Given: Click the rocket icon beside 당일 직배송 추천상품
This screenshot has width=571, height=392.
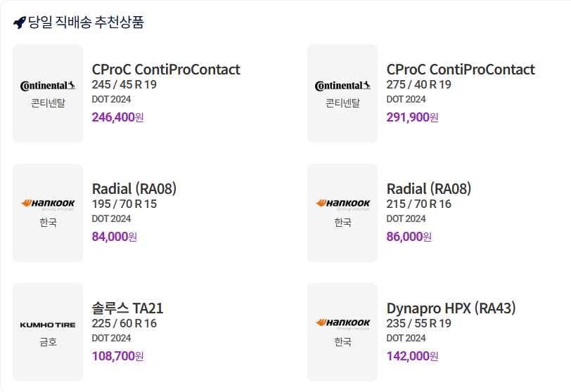Looking at the screenshot, I should pyautogui.click(x=20, y=22).
